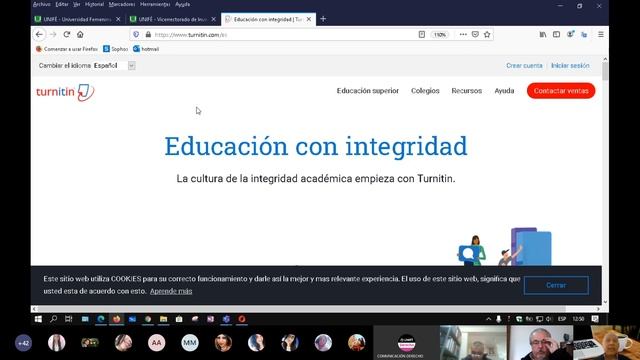Dismiss cookies with the Cerrar button
This screenshot has height=360, width=640.
click(x=556, y=285)
